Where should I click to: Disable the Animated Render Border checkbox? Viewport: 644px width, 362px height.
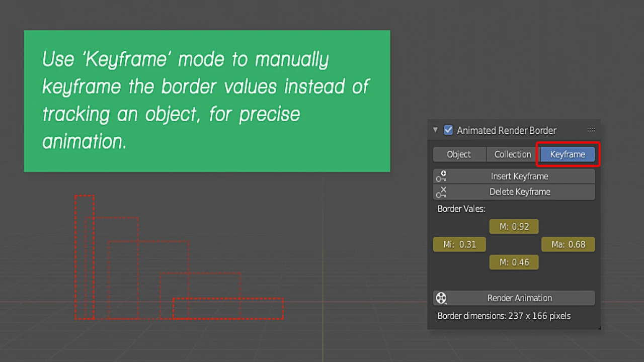(x=448, y=130)
